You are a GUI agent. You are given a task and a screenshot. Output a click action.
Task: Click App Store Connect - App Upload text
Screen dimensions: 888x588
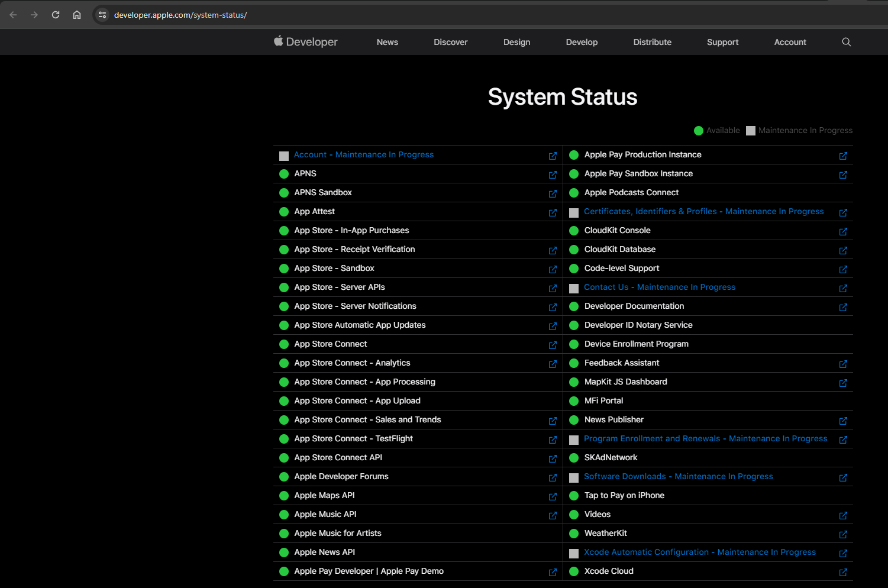357,400
